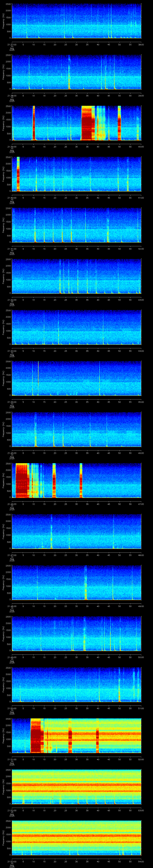Select the red burst at 21:46:32

coord(81,481)
